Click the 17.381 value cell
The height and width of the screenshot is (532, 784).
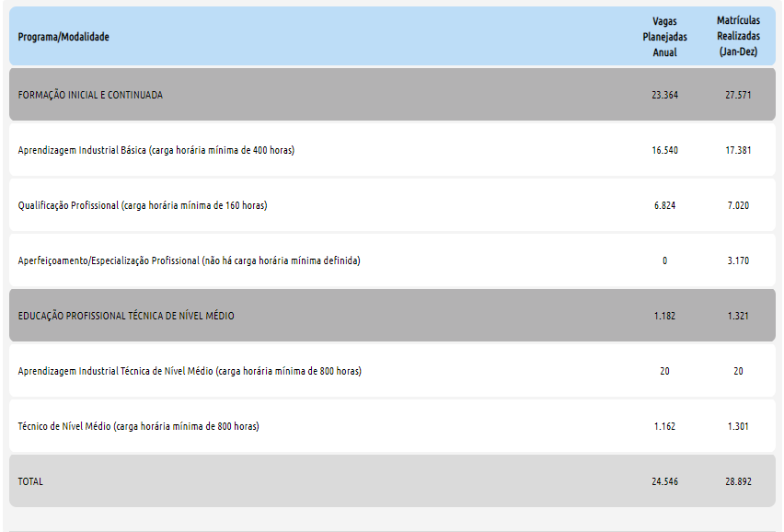click(x=738, y=150)
